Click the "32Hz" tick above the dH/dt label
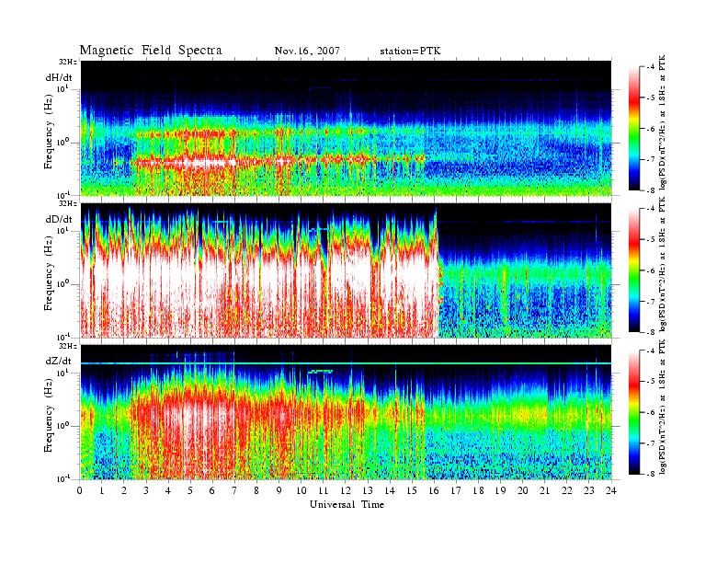The height and width of the screenshot is (563, 728). click(68, 62)
